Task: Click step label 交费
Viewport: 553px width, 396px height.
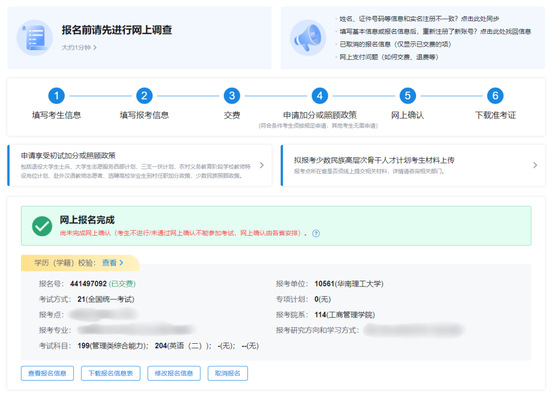Action: [232, 115]
